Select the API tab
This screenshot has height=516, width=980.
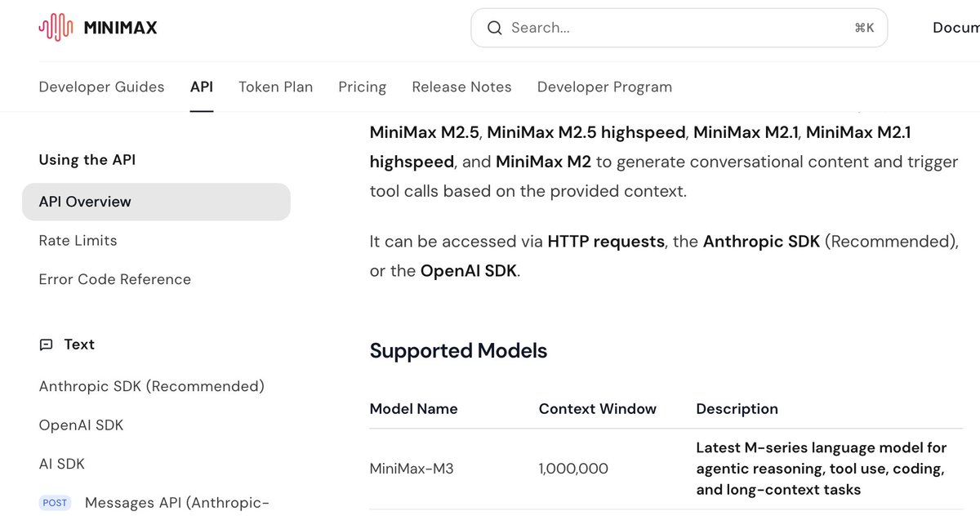tap(202, 87)
